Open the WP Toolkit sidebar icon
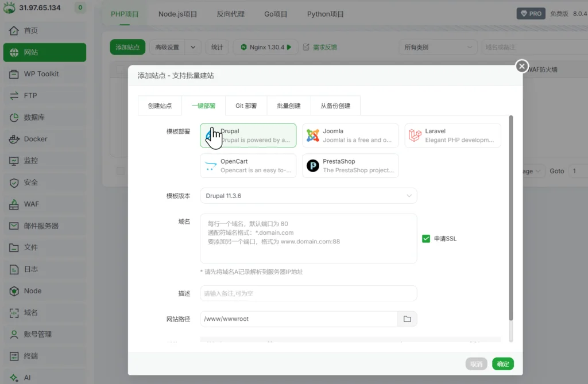Image resolution: width=588 pixels, height=384 pixels. (14, 74)
